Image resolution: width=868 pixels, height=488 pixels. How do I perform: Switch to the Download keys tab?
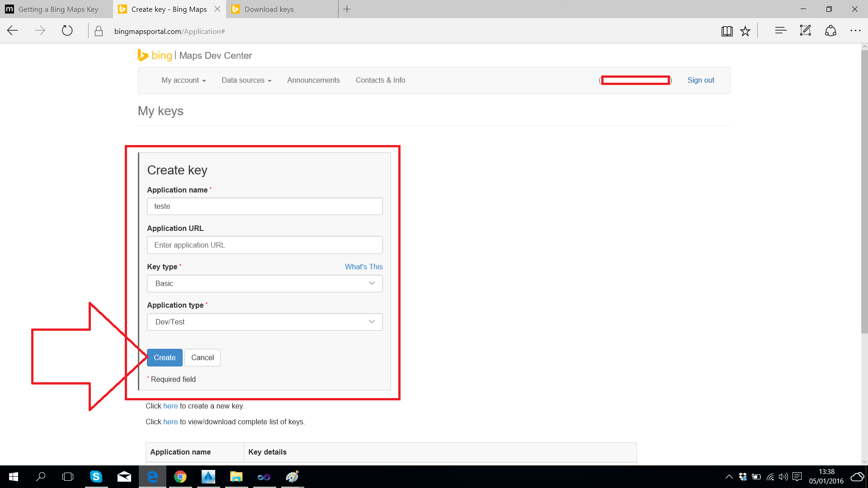pyautogui.click(x=269, y=9)
